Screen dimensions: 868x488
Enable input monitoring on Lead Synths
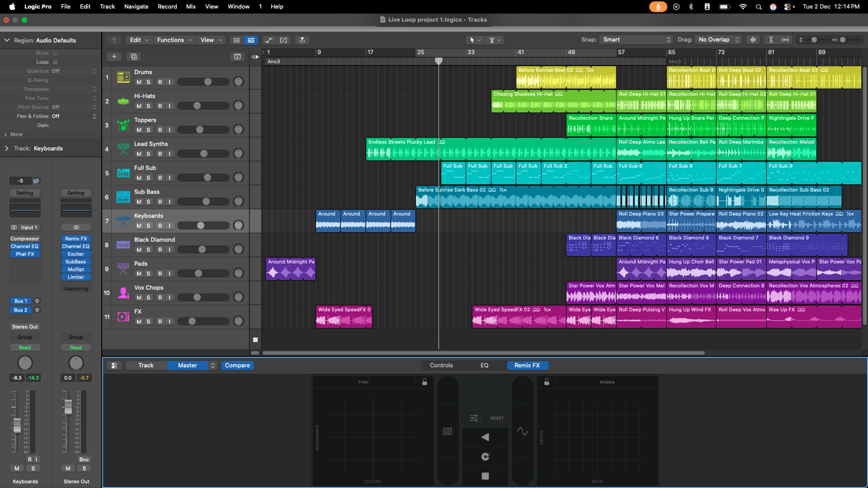coord(169,154)
